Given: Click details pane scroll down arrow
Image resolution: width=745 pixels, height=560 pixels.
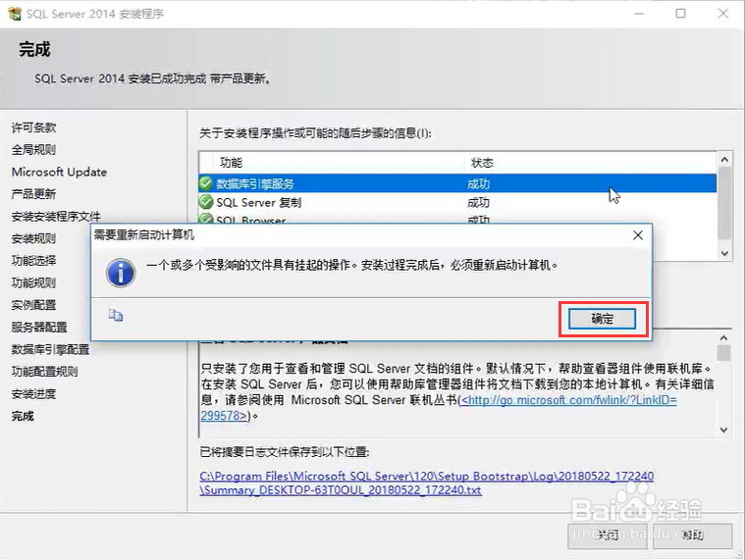Looking at the screenshot, I should point(723,430).
